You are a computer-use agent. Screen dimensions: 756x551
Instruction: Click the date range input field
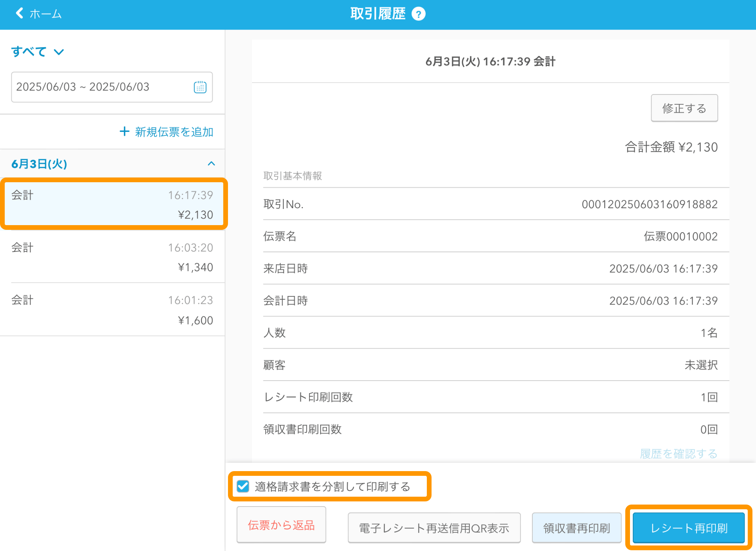(112, 87)
